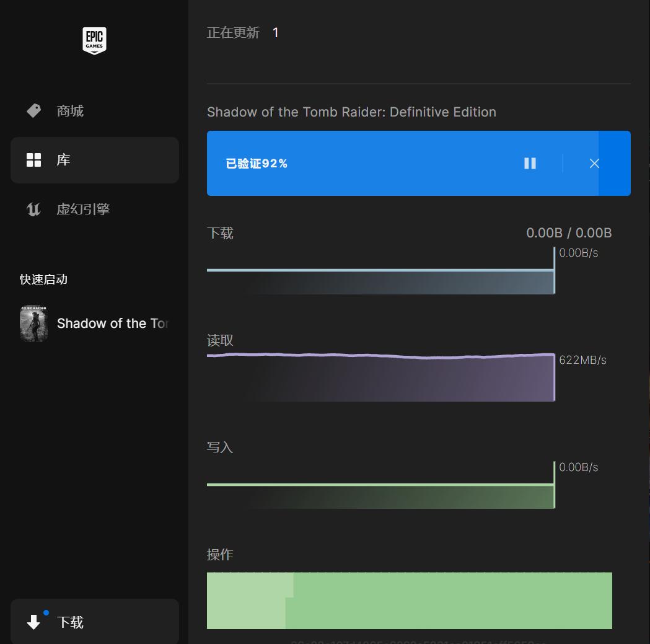This screenshot has width=650, height=644.
Task: Click the 库 (Library) grid icon
Action: click(33, 159)
